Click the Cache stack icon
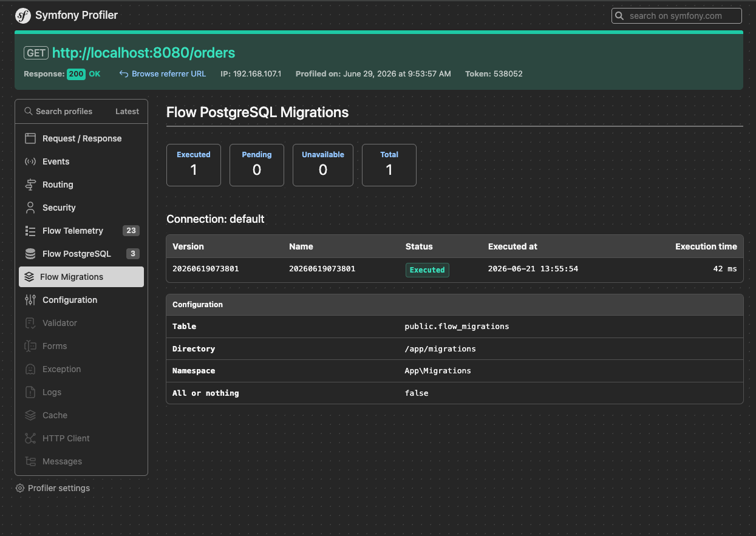This screenshot has height=536, width=756. [30, 415]
